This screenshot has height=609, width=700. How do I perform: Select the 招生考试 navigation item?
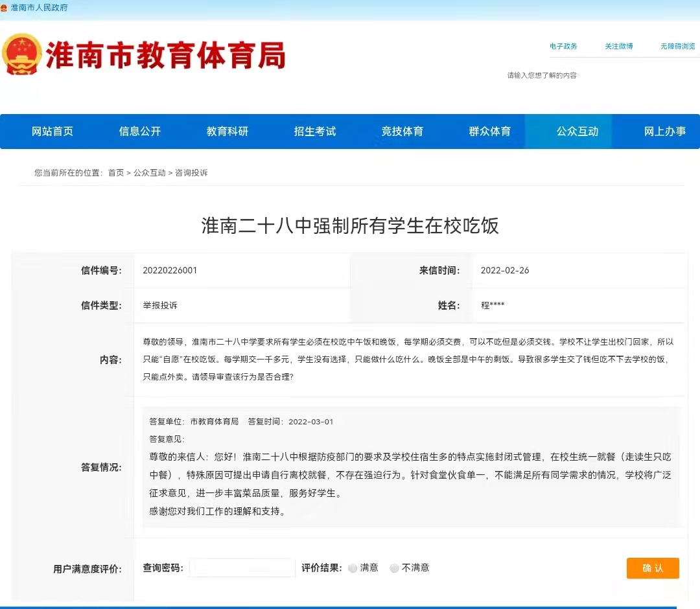coord(315,132)
